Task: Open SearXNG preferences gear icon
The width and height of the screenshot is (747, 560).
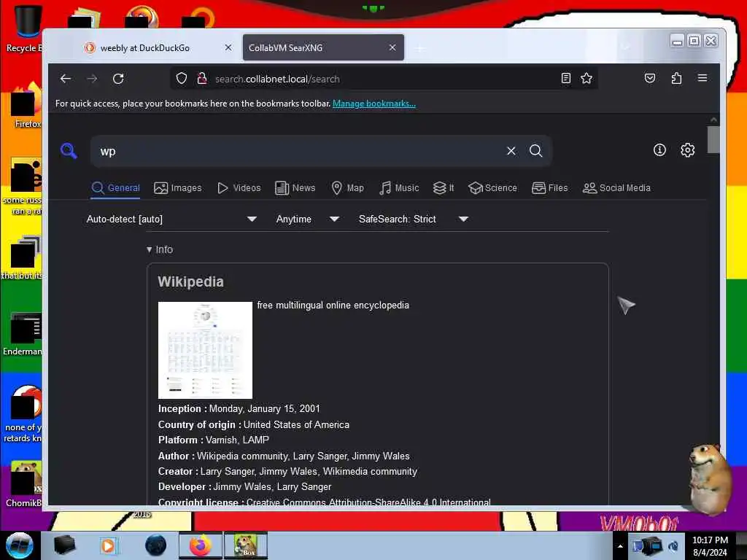Action: tap(687, 150)
